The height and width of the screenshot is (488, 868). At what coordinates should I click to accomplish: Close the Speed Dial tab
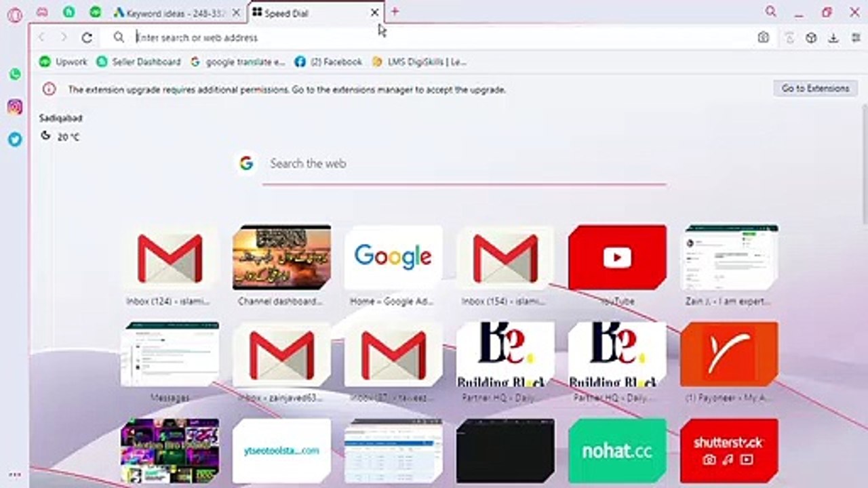pyautogui.click(x=374, y=12)
